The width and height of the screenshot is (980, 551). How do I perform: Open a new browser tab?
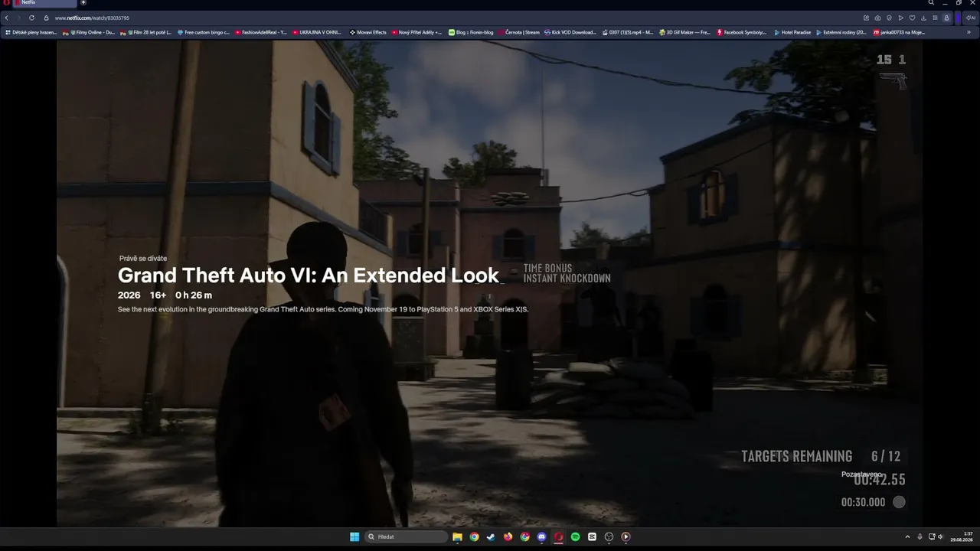tap(83, 3)
